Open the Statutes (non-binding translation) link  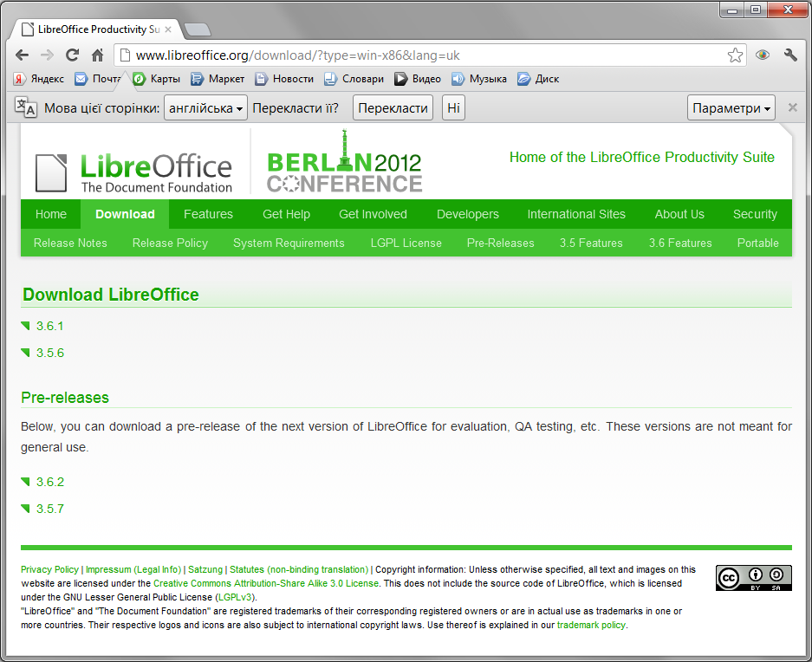[x=299, y=569]
